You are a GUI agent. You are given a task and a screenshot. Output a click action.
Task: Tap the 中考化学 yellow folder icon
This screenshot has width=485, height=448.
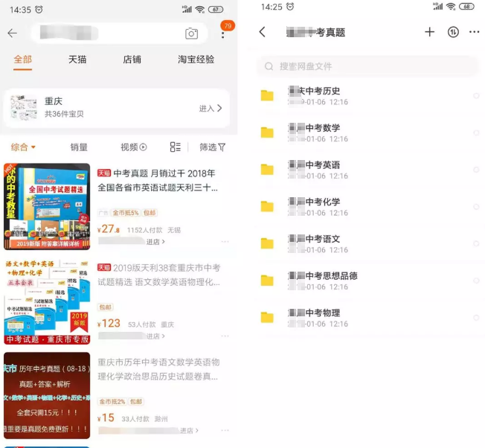(x=267, y=206)
